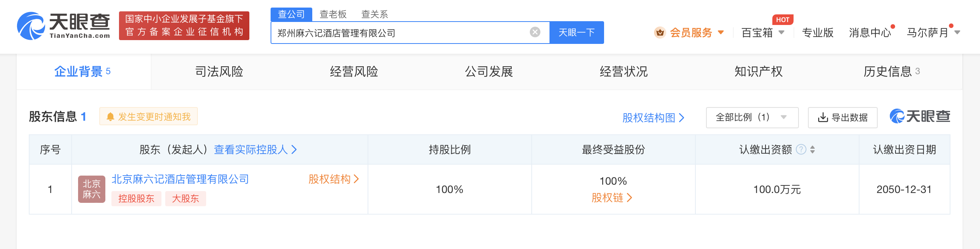Click the 最终受益股份 column header
The height and width of the screenshot is (249, 980).
(613, 149)
